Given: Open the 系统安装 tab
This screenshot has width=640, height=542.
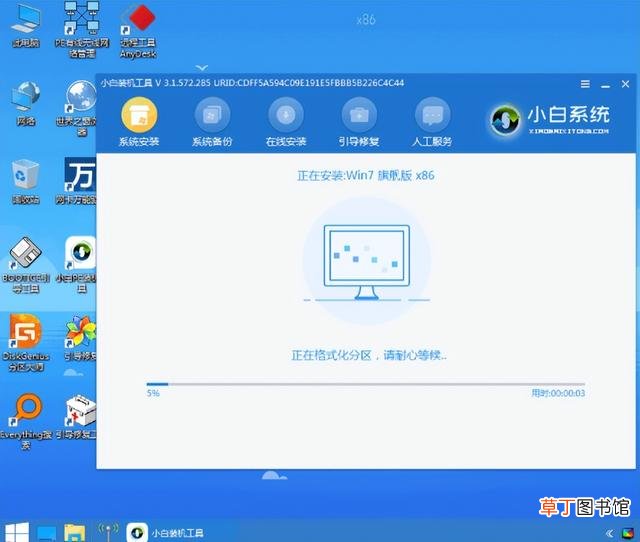Looking at the screenshot, I should 139,122.
